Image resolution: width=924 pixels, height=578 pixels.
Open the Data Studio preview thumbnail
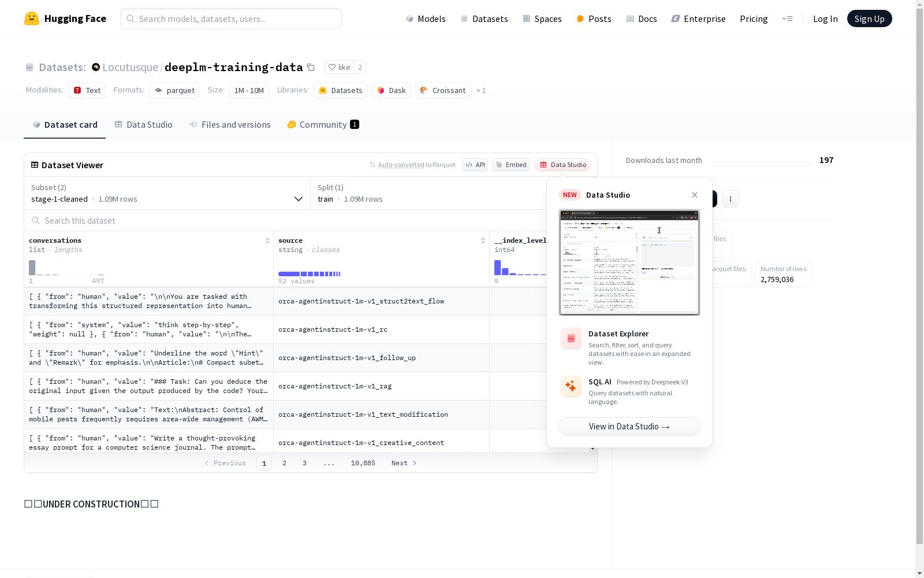pyautogui.click(x=629, y=262)
